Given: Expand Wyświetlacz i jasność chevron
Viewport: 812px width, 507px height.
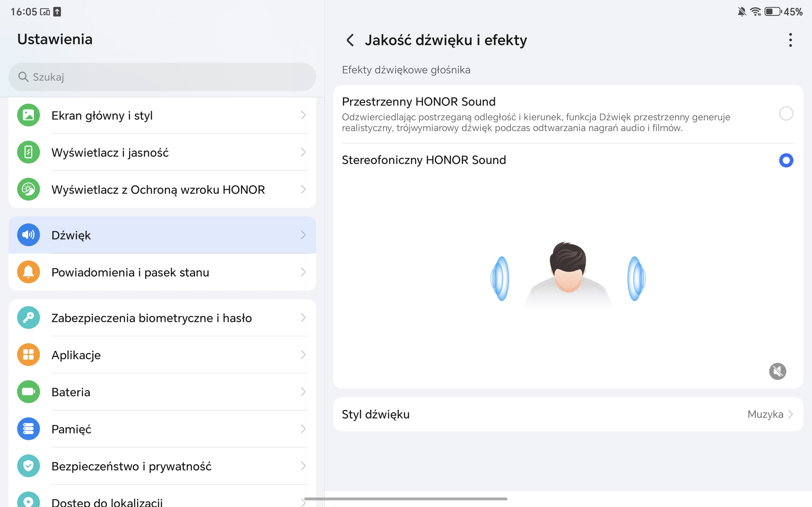Looking at the screenshot, I should tap(303, 152).
